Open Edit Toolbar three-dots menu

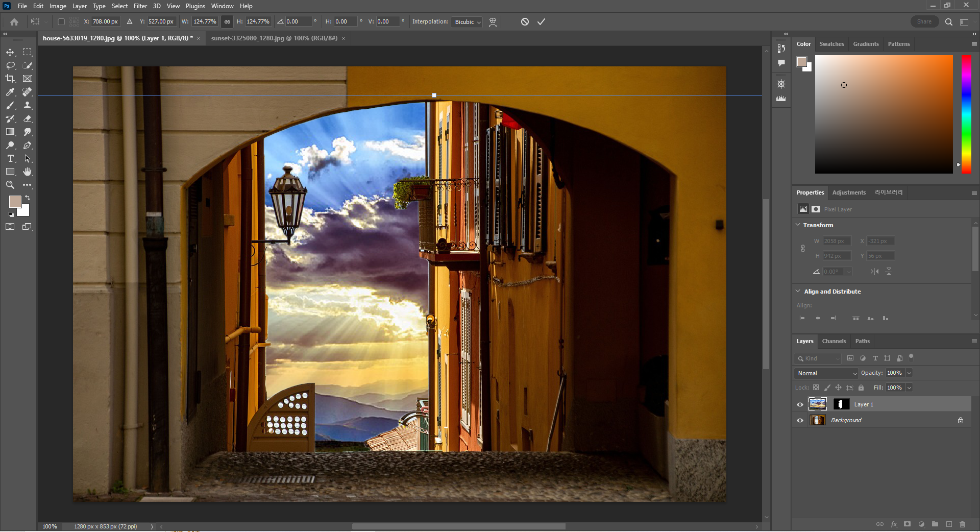tap(28, 185)
